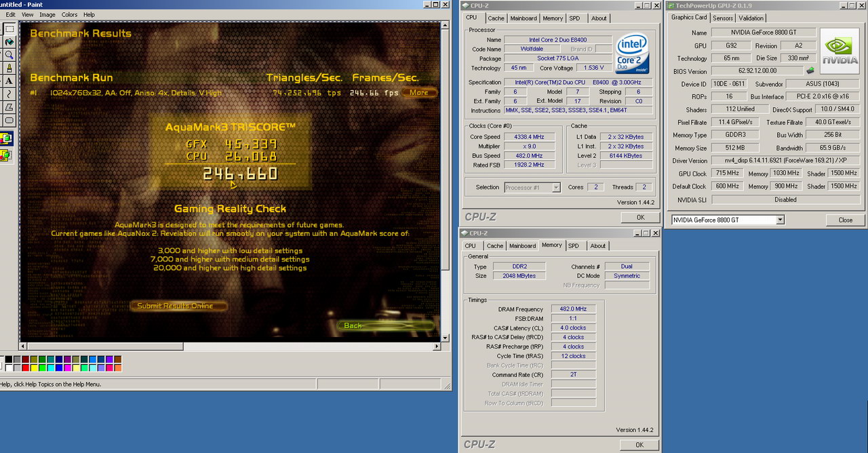Pick the cyan color swatch

point(51,368)
